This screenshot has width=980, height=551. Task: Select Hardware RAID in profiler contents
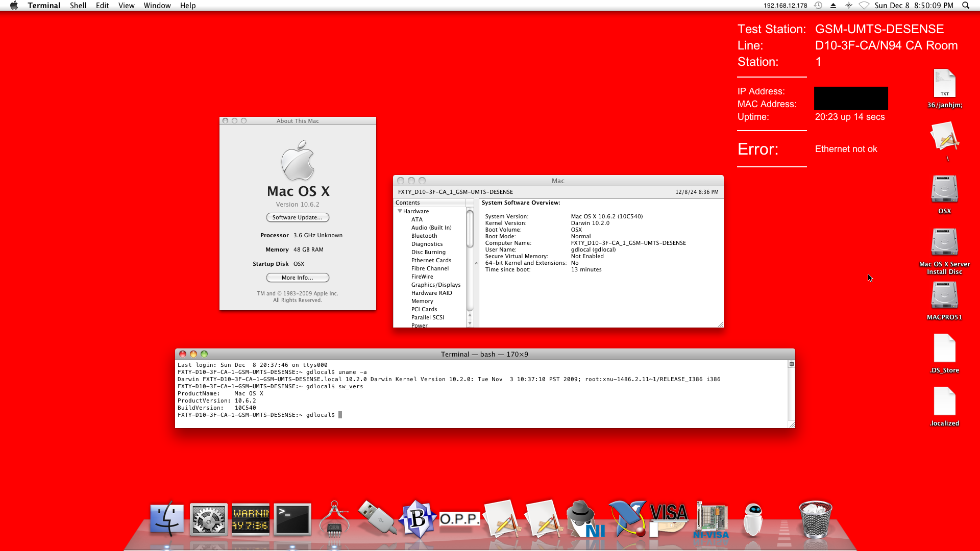(x=431, y=293)
